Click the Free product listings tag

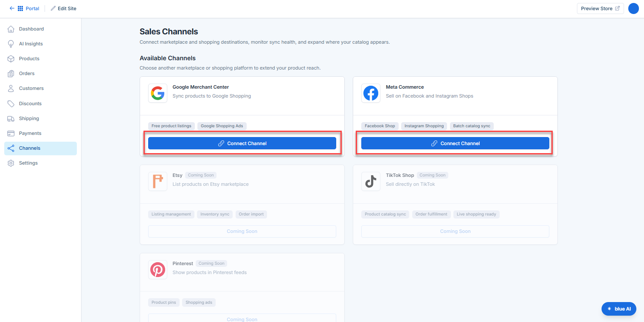coord(172,126)
